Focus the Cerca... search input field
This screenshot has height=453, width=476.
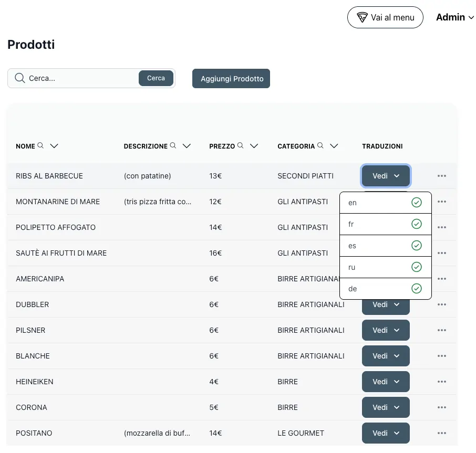pyautogui.click(x=82, y=78)
